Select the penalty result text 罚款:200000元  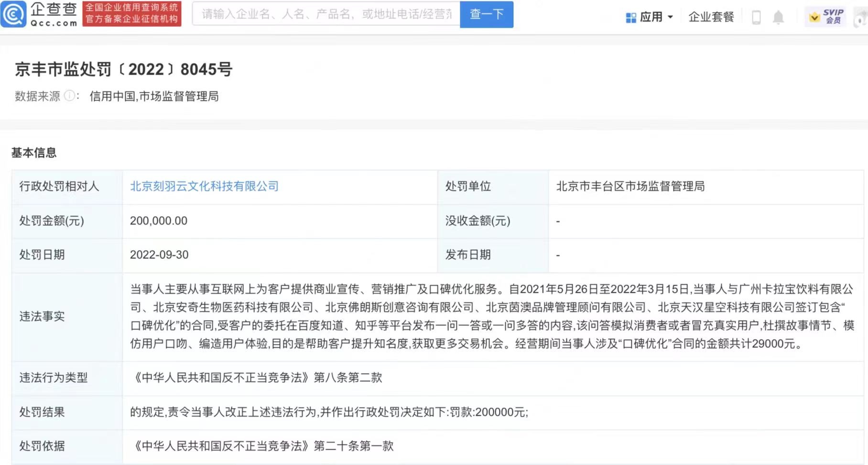[x=488, y=412]
